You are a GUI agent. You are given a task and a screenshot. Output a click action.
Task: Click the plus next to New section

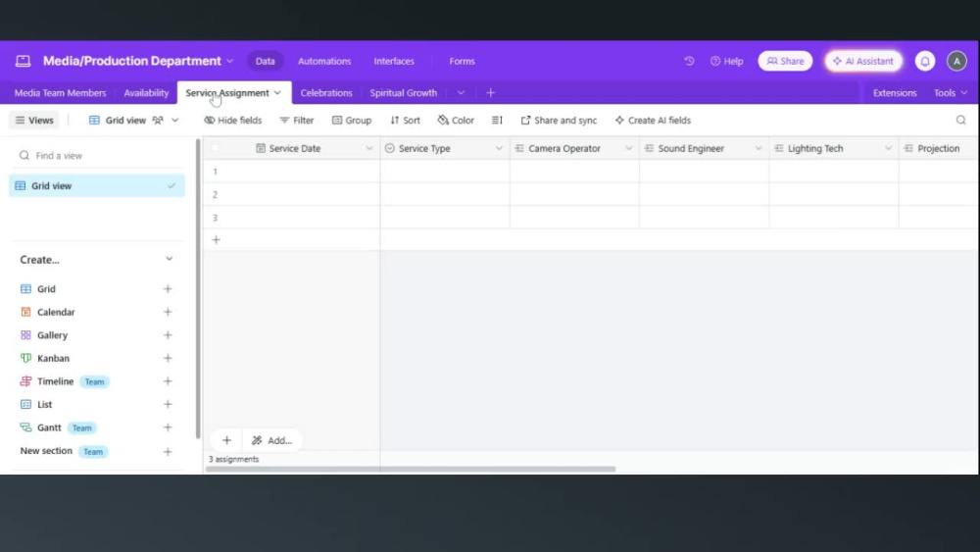[168, 451]
